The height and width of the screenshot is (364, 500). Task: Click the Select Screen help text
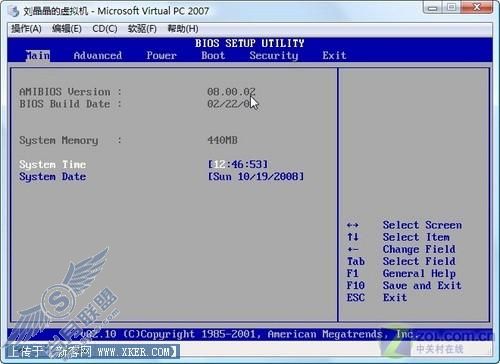tap(422, 225)
